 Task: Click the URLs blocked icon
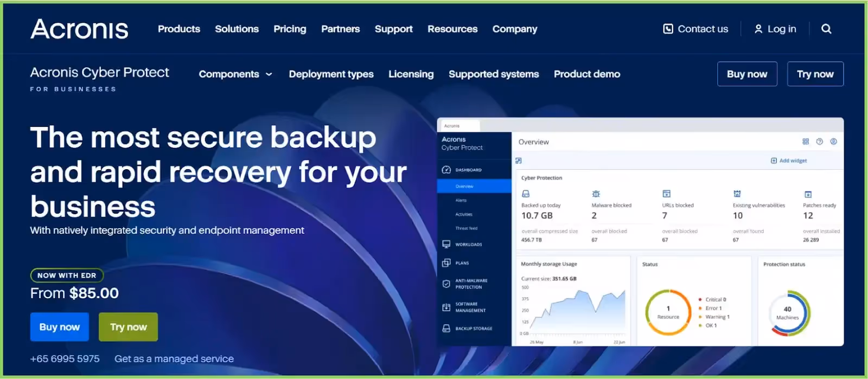tap(667, 194)
